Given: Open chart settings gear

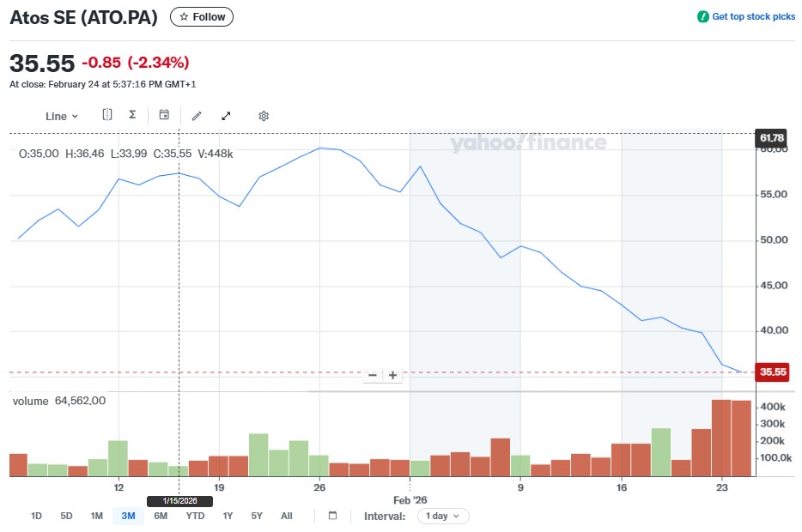Looking at the screenshot, I should 264,116.
